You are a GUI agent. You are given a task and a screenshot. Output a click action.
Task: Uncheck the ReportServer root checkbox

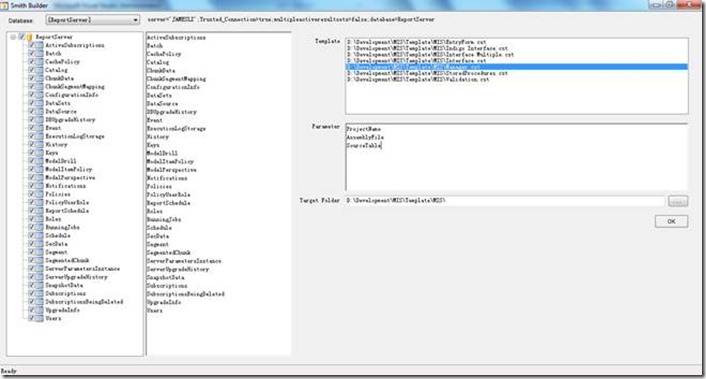tap(21, 37)
